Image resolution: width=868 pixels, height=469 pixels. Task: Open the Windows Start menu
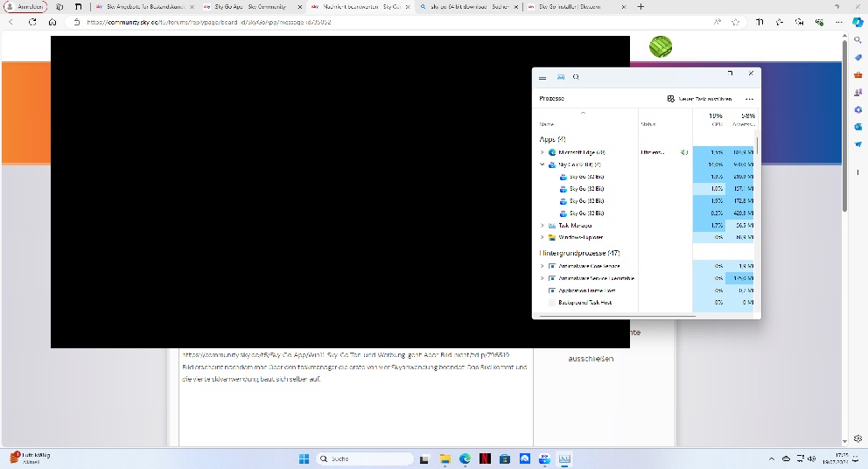[x=304, y=458]
